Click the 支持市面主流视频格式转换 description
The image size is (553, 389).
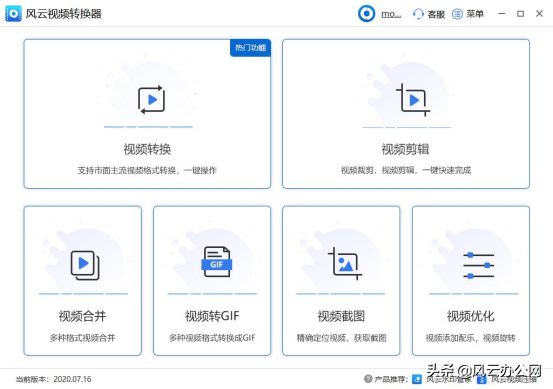click(147, 170)
